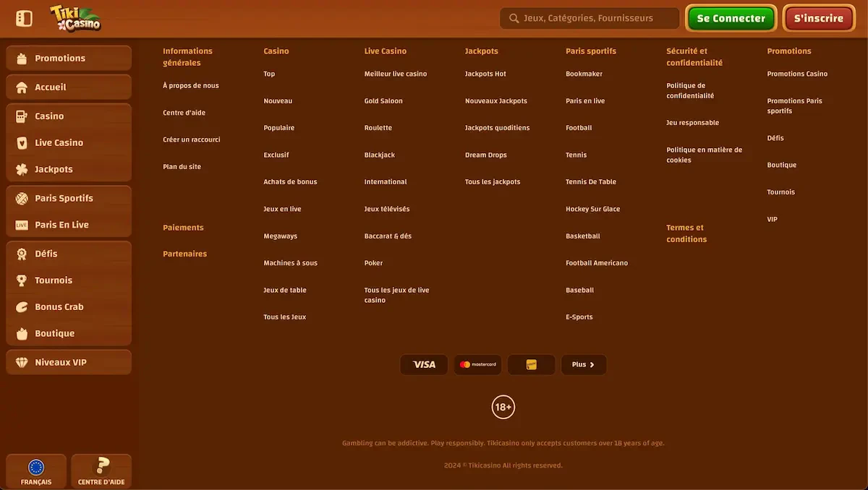Click the EU flag language icon
The height and width of the screenshot is (490, 868).
click(x=36, y=467)
